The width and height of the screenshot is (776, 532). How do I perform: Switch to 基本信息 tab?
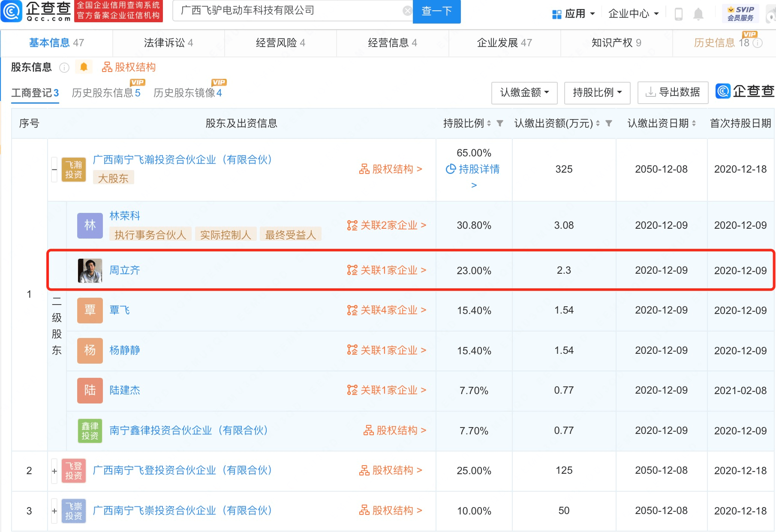[57, 43]
